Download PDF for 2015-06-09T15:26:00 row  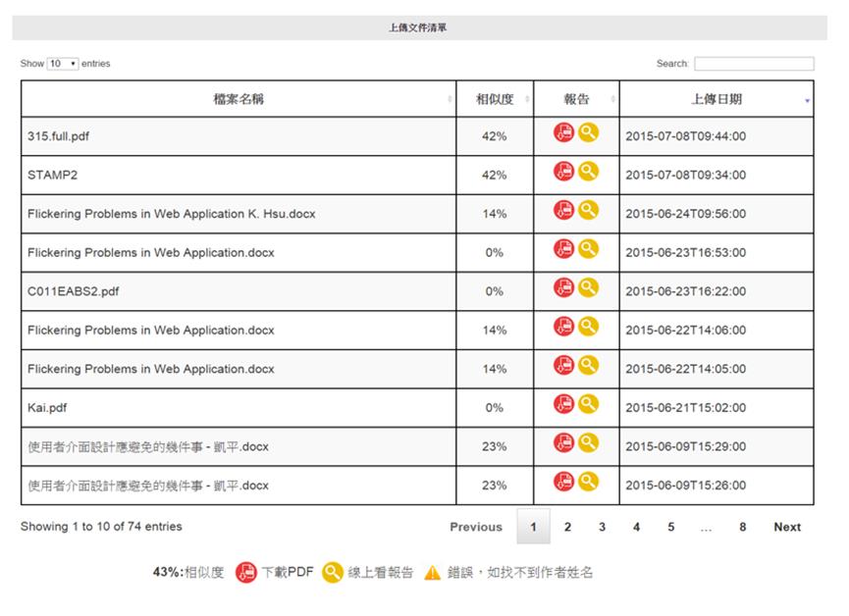[563, 482]
